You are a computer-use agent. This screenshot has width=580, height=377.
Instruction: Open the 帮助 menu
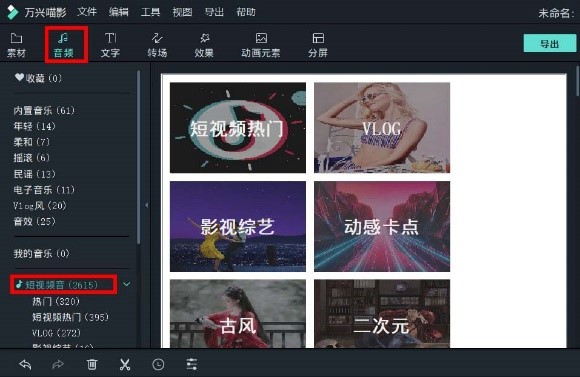(246, 12)
